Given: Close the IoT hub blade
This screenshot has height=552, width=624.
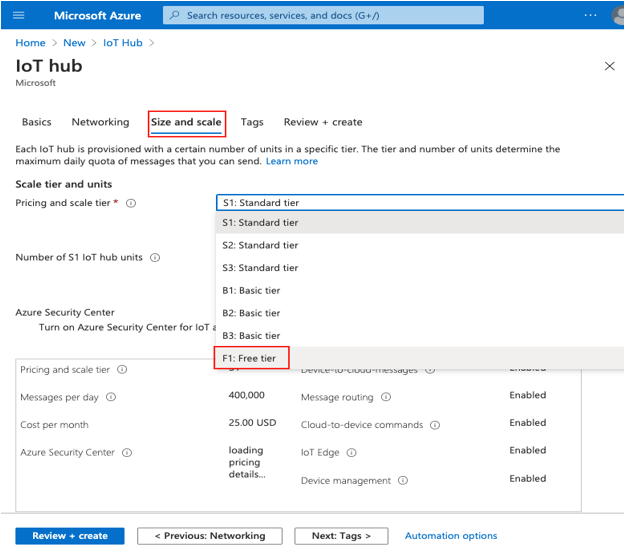Looking at the screenshot, I should coord(609,66).
